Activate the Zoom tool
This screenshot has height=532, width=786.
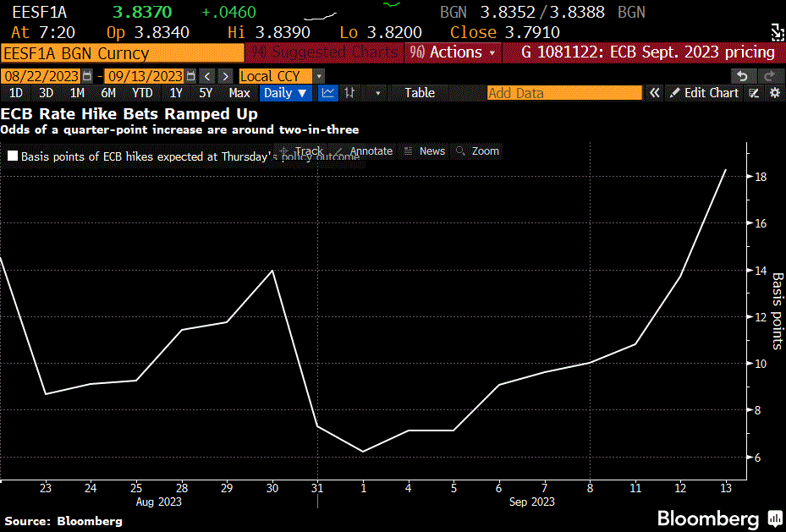tap(478, 151)
